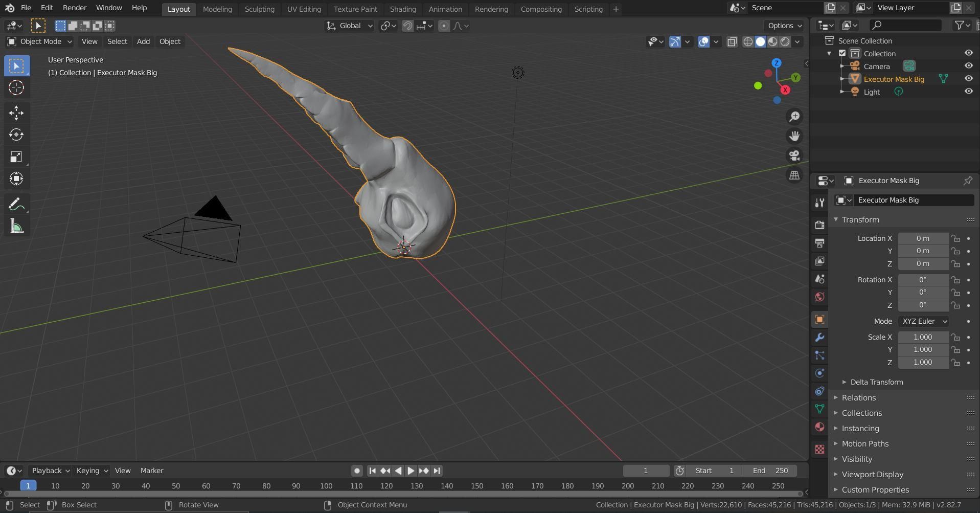Open the Material properties tab

click(x=819, y=427)
